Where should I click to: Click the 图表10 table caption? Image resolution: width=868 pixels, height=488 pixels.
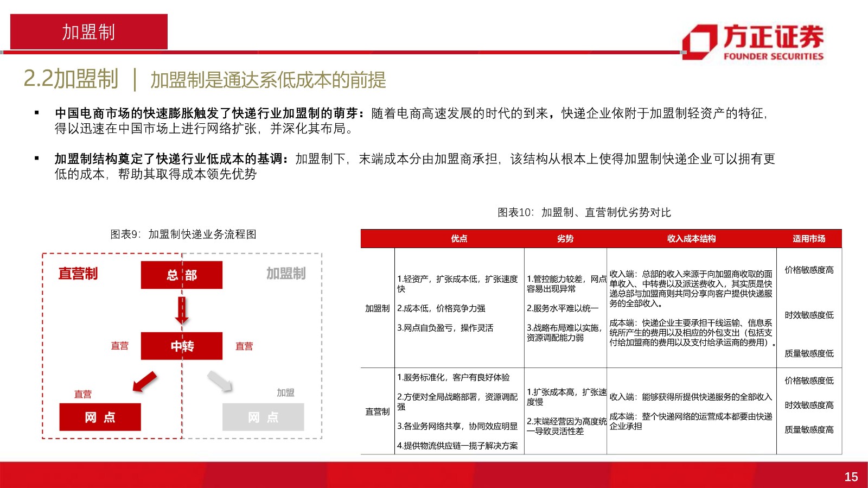point(584,212)
